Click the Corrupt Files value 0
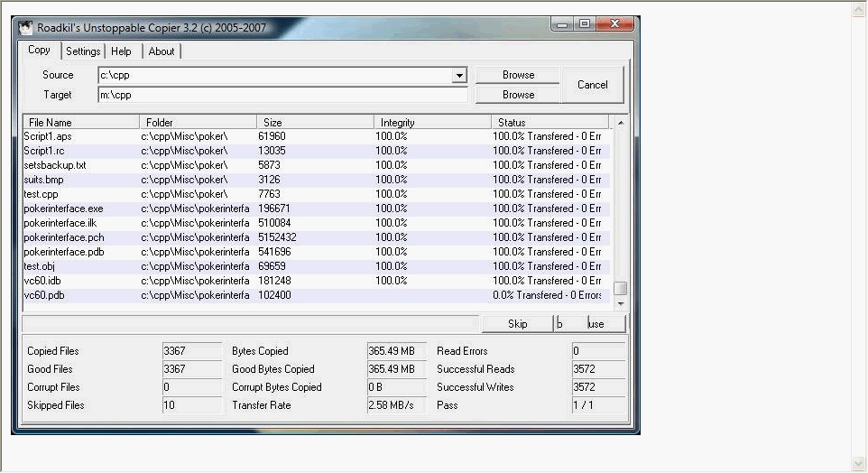The width and height of the screenshot is (868, 473). tap(192, 387)
